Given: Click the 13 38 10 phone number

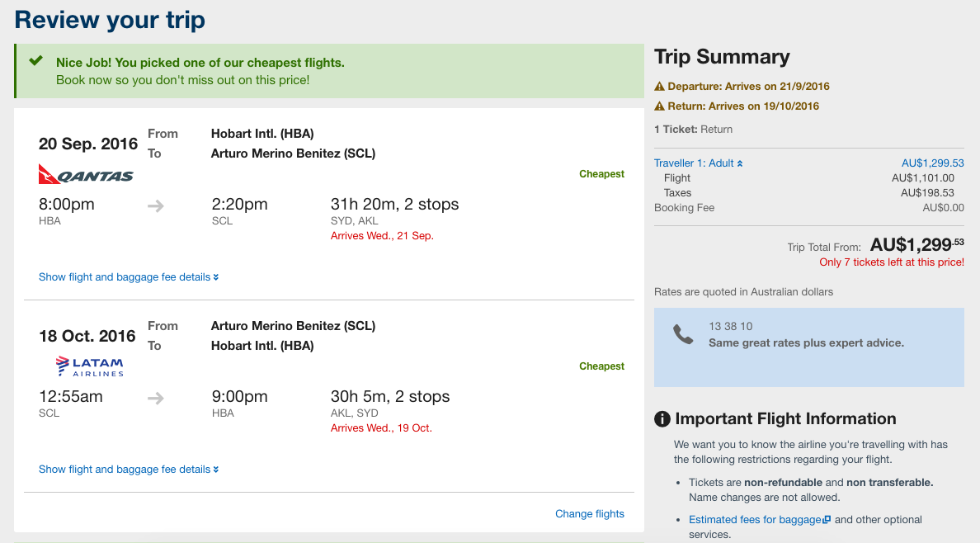Looking at the screenshot, I should point(731,327).
